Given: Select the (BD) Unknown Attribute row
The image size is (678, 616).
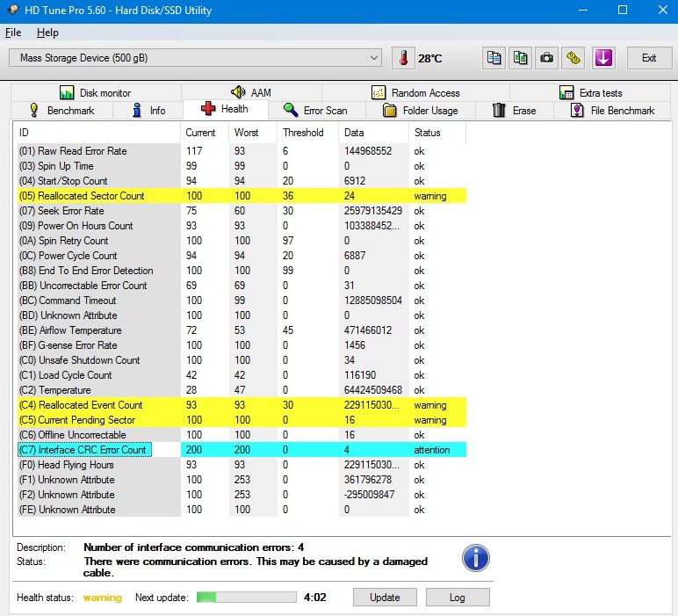Looking at the screenshot, I should (x=242, y=315).
